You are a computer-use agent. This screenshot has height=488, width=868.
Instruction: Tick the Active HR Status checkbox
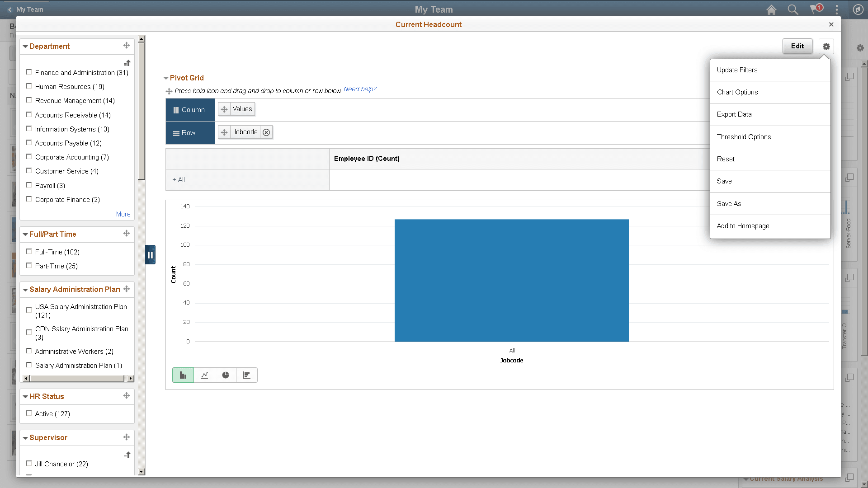(x=29, y=413)
